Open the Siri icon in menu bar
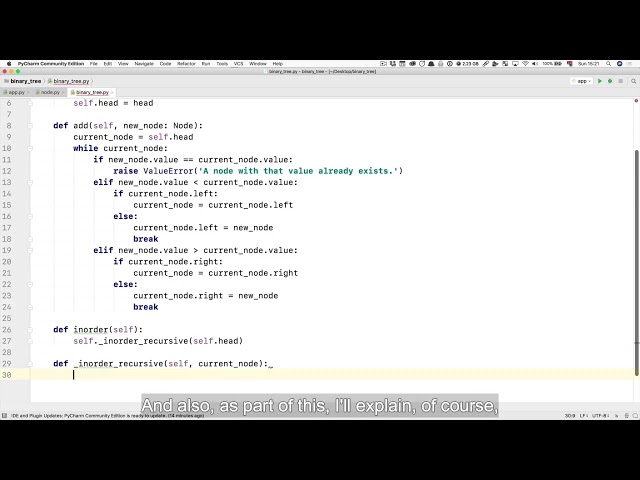 (620, 64)
